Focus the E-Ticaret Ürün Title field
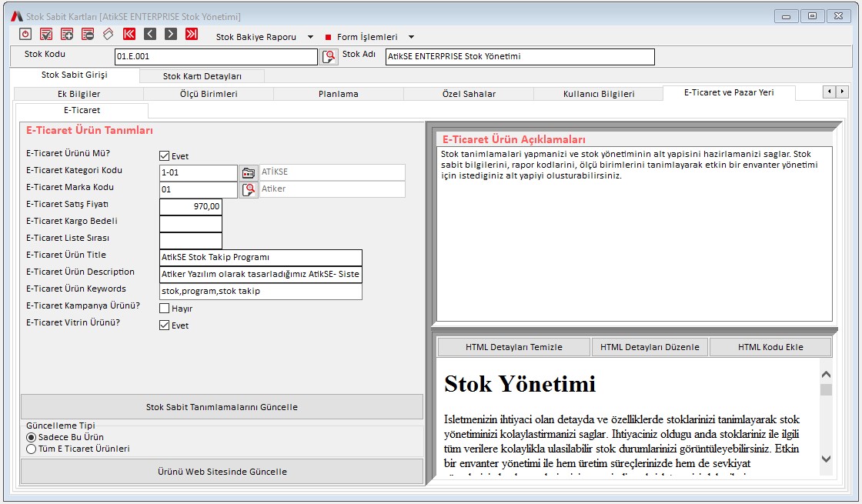Screen dimensions: 862x504 coord(261,257)
